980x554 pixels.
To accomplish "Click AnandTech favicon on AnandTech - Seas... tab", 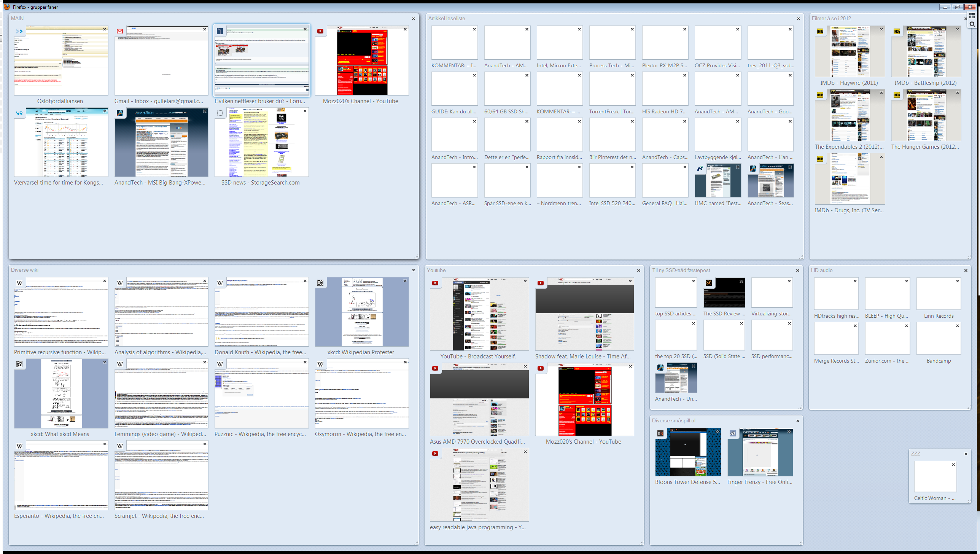I will point(753,169).
